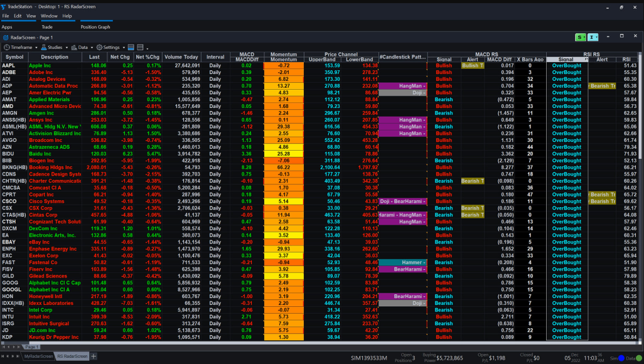
Task: Click CSCO Doji - BearHarami pattern cell
Action: tap(402, 201)
